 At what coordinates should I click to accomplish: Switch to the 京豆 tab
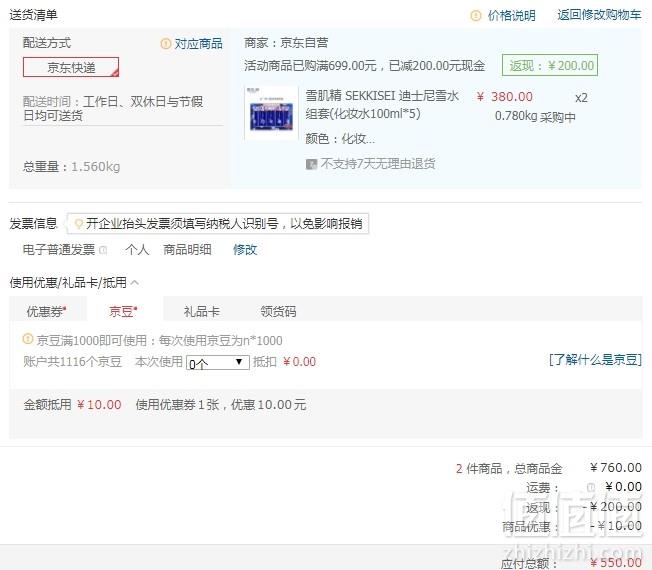point(123,311)
